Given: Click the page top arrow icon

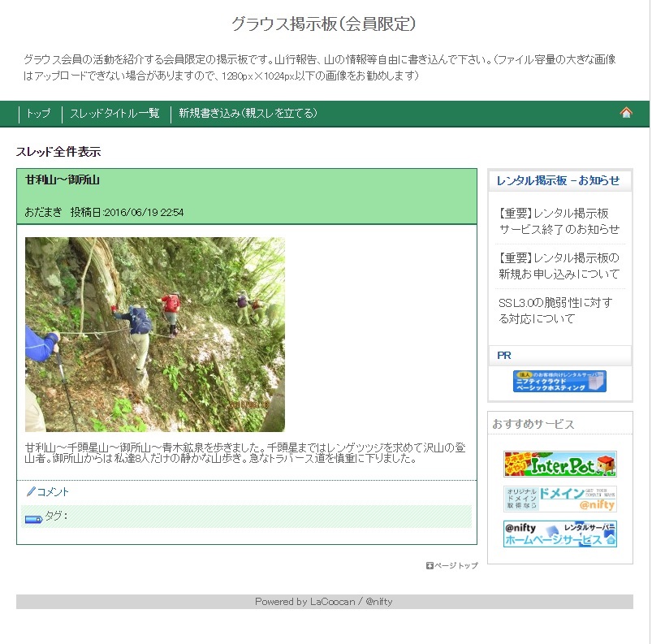Looking at the screenshot, I should pyautogui.click(x=430, y=566).
